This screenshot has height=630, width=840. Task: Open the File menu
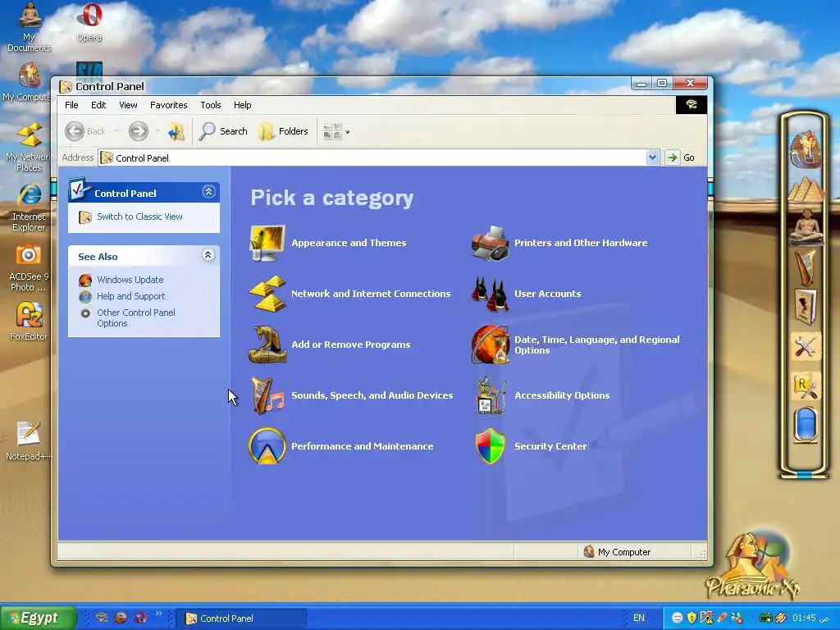click(x=71, y=105)
